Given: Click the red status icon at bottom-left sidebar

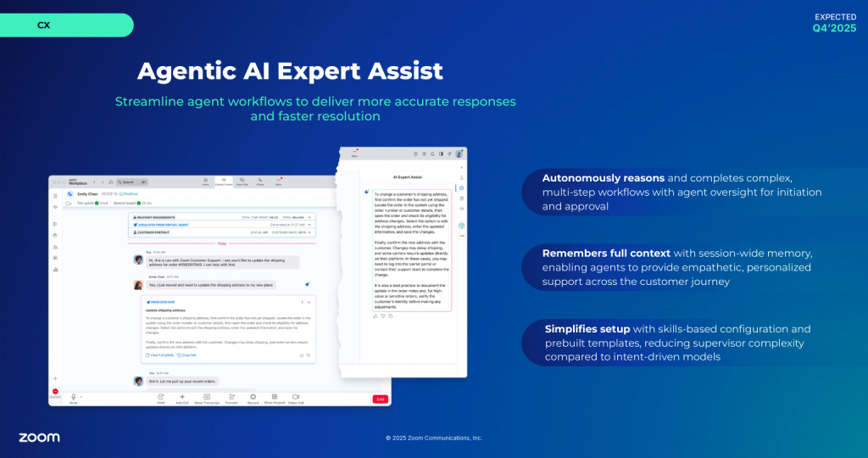Looking at the screenshot, I should 55,392.
